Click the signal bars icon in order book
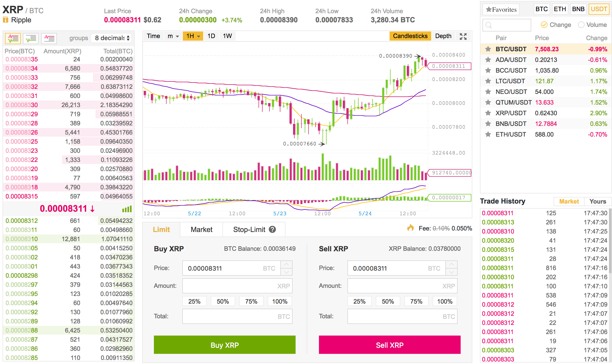 [x=127, y=209]
